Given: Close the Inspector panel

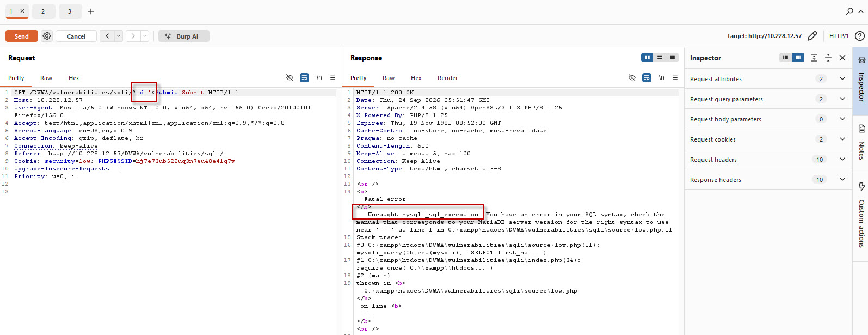Looking at the screenshot, I should [x=842, y=58].
